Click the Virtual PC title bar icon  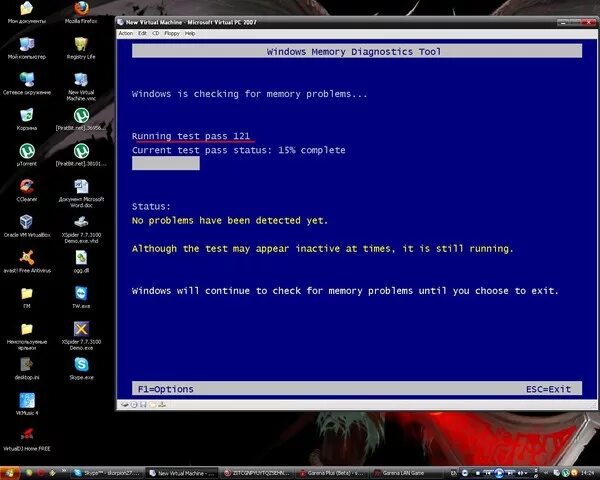[121, 22]
